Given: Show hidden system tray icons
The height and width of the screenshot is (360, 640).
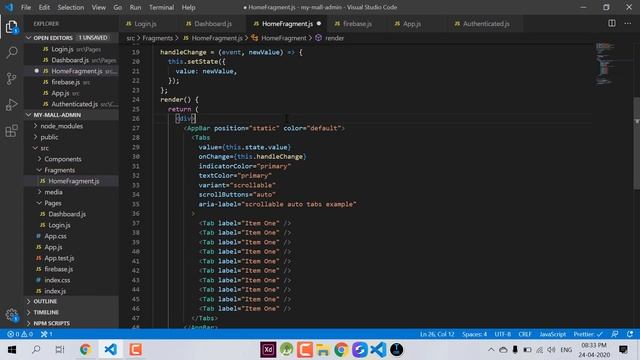Looking at the screenshot, I should (491, 350).
